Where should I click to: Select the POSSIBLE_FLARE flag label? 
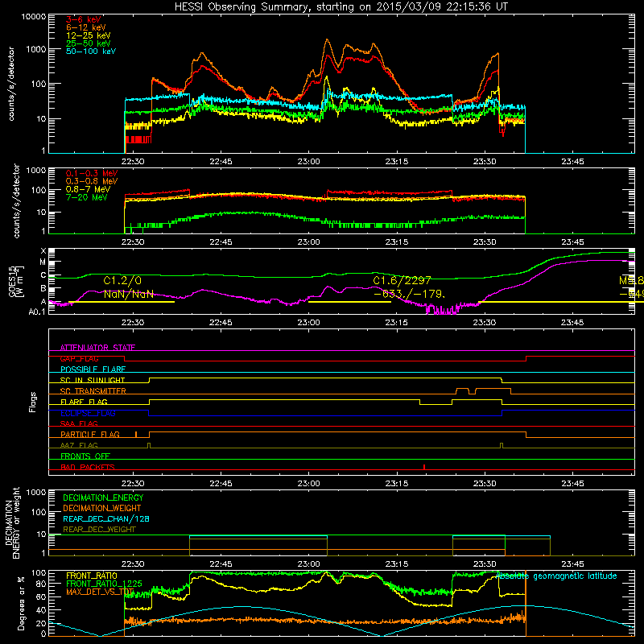(x=93, y=369)
